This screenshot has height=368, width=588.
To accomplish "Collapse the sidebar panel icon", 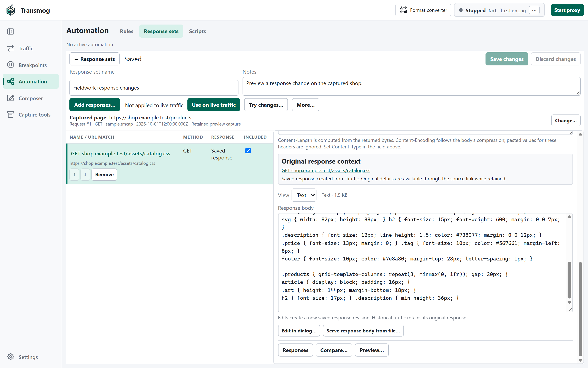I will coord(10,31).
